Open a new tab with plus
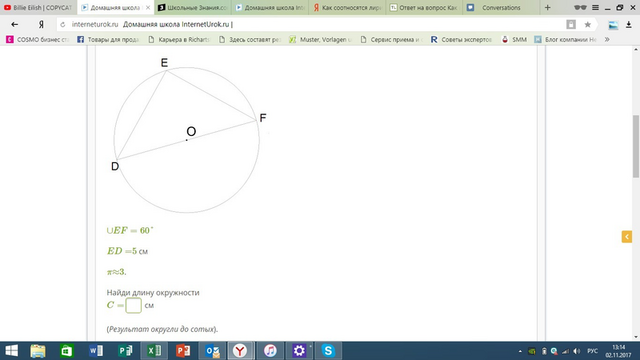The height and width of the screenshot is (360, 640). (x=547, y=7)
